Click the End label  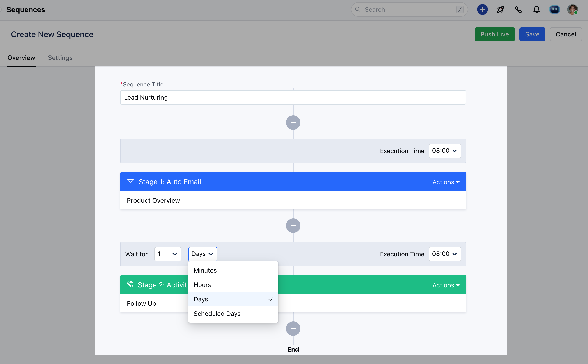pos(293,349)
